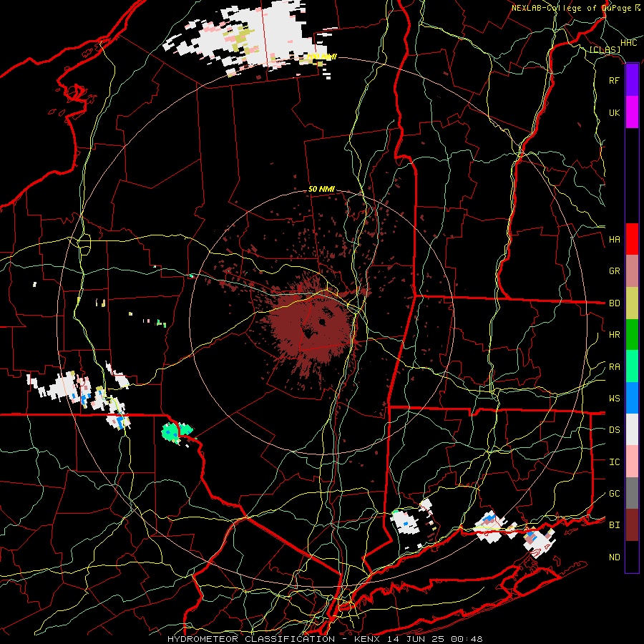
Task: Click the DS legend label
Action: (614, 430)
